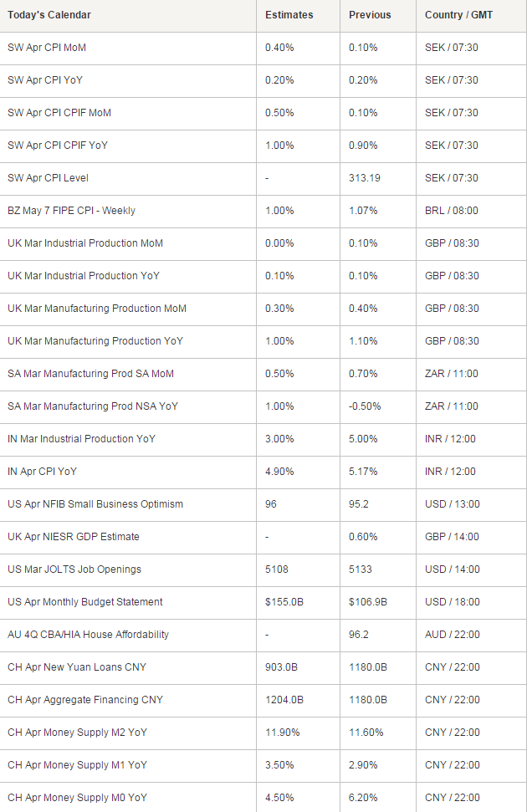
Task: Open BZ May 7 FIPE CPI Weekly event
Action: [x=71, y=211]
